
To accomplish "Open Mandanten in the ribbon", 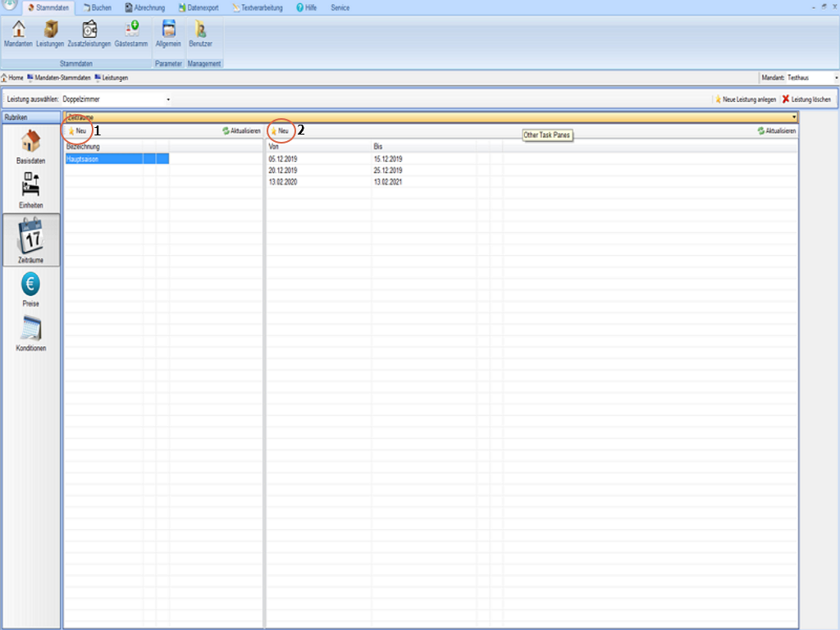I will [x=18, y=33].
